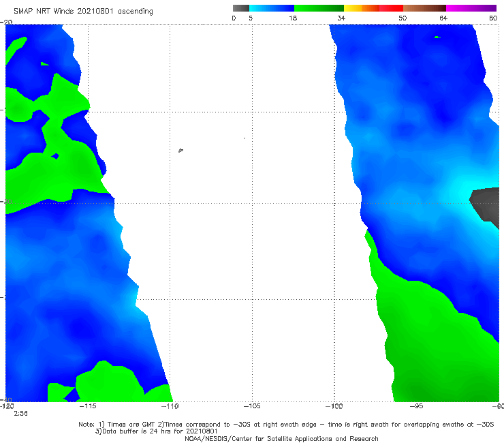Click the color bar label 34
The height and width of the screenshot is (443, 504).
[x=341, y=18]
